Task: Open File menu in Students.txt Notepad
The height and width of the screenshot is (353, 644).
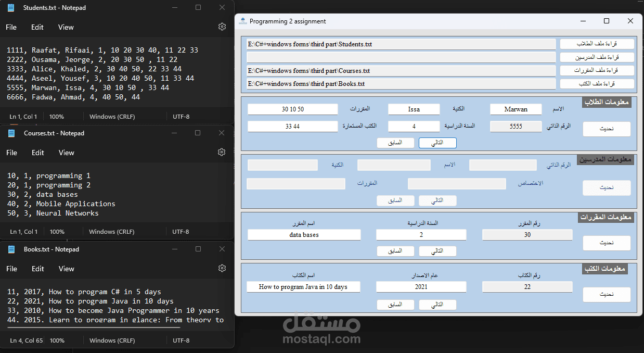Action: (11, 27)
